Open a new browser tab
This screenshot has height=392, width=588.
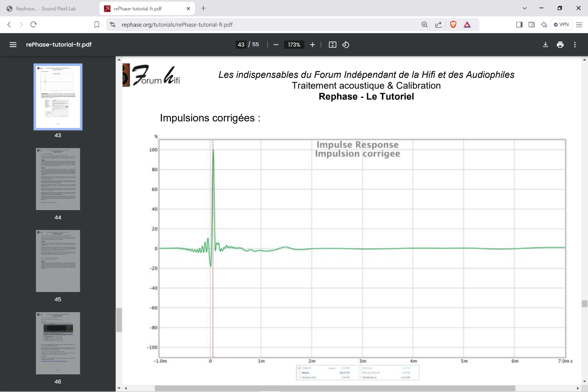coord(203,8)
